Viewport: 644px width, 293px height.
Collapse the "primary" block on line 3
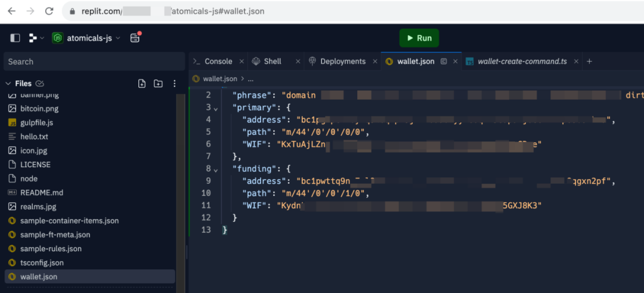(216, 108)
